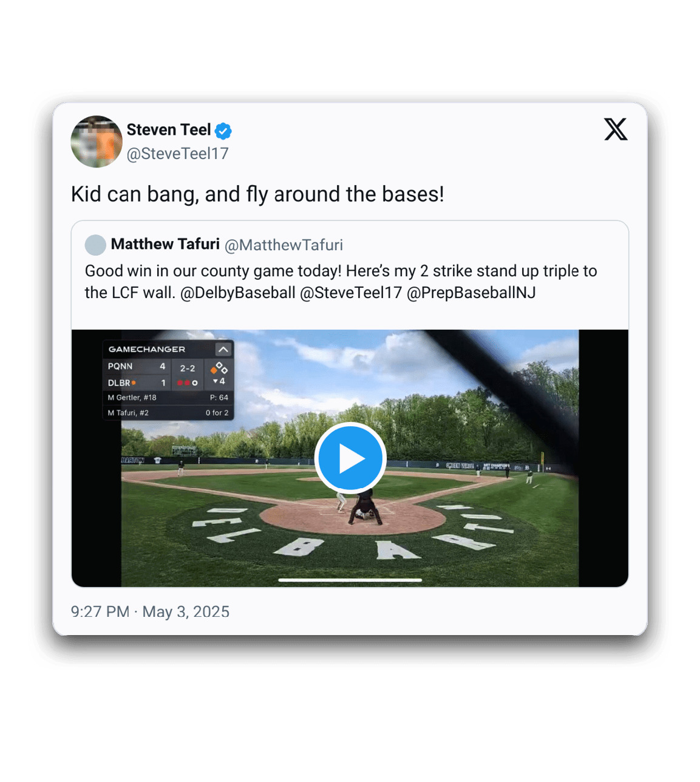Click the video progress bar

tap(350, 580)
